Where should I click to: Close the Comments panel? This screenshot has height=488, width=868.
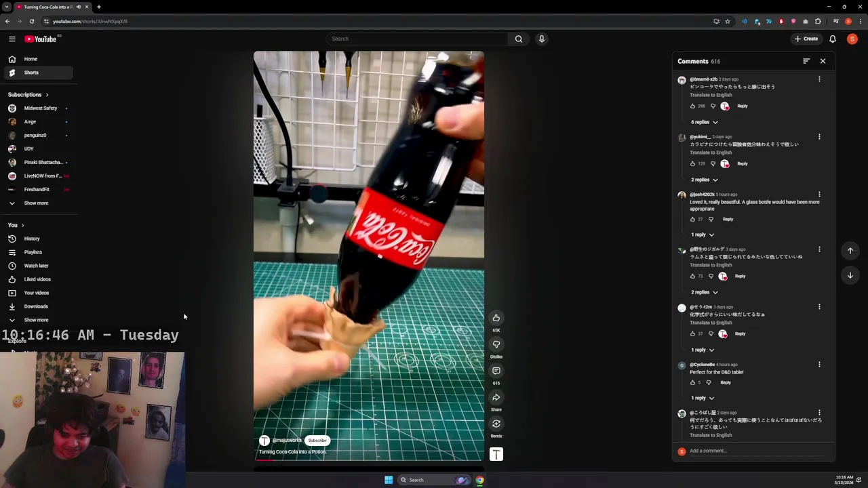pos(823,61)
